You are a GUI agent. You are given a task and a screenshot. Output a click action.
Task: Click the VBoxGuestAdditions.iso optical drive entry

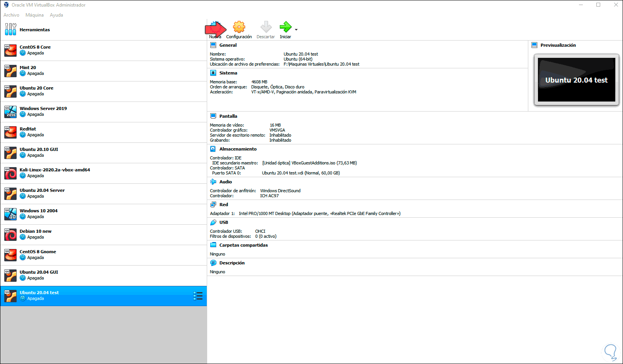tap(310, 163)
